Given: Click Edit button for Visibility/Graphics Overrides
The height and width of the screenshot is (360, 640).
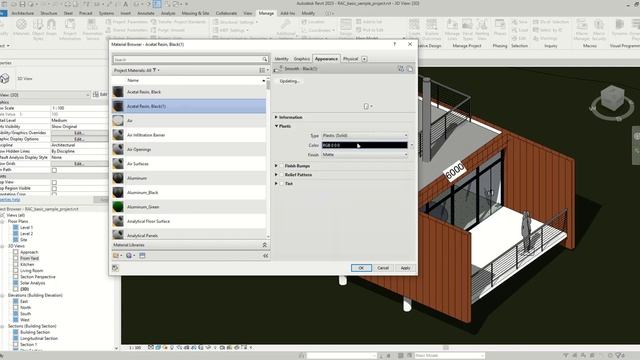Looking at the screenshot, I should [79, 133].
